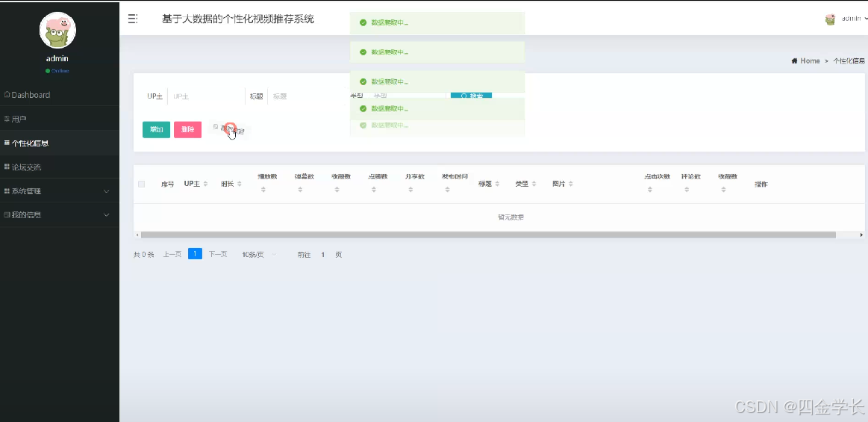This screenshot has height=422, width=868.
Task: Click the pink 删除 button
Action: (x=187, y=130)
